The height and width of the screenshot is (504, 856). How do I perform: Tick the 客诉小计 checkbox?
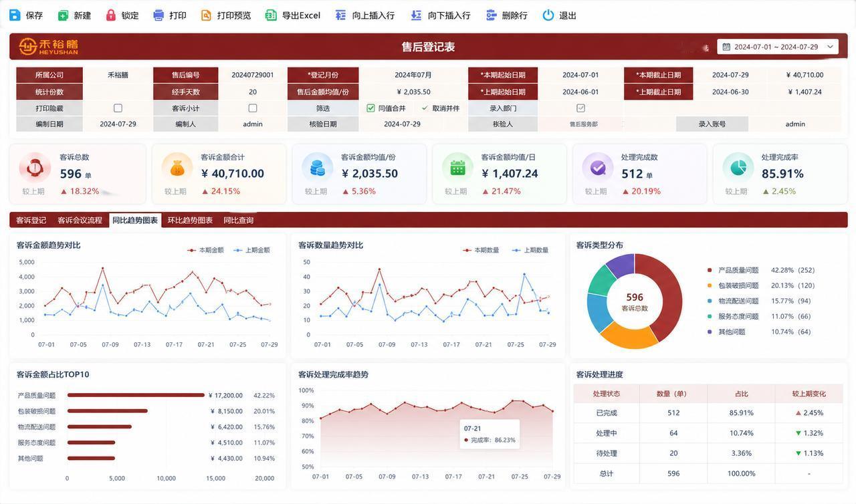click(x=253, y=108)
